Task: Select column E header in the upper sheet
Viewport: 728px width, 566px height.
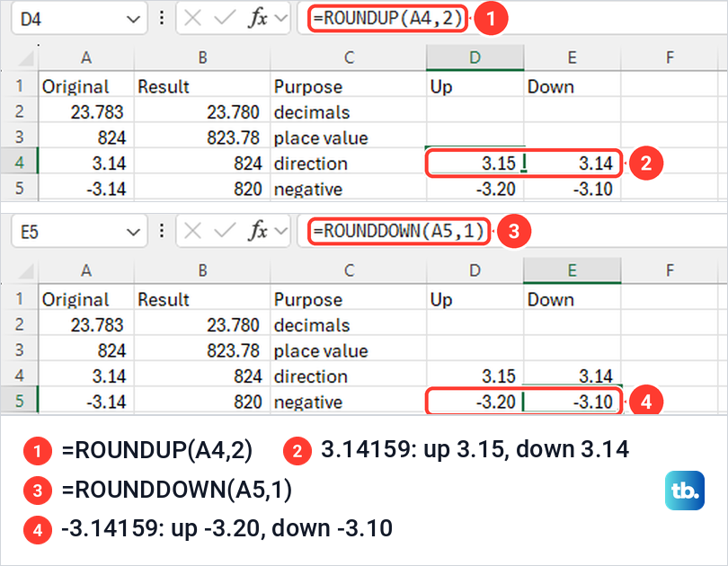Action: (x=573, y=58)
